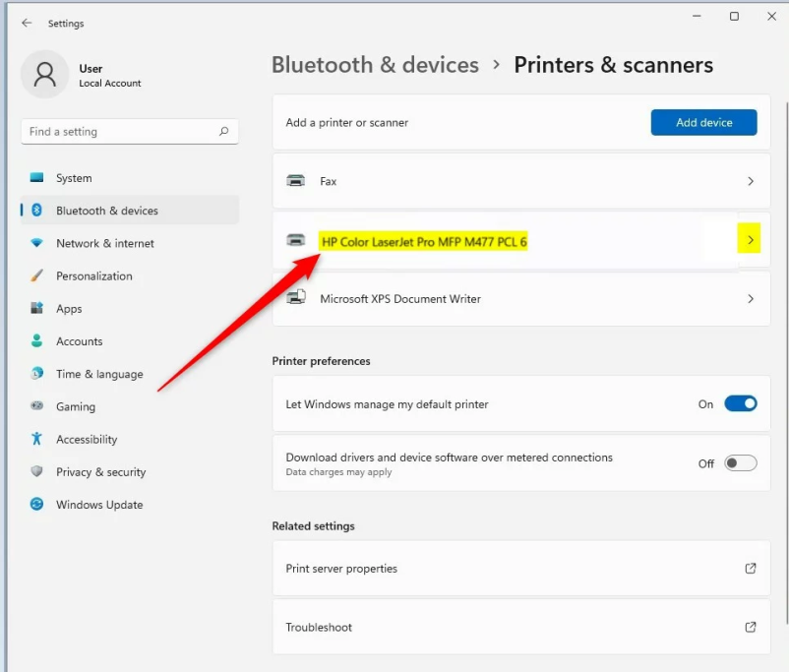Disable Let Windows manage my default printer
Viewport: 789px width, 672px height.
pos(739,403)
